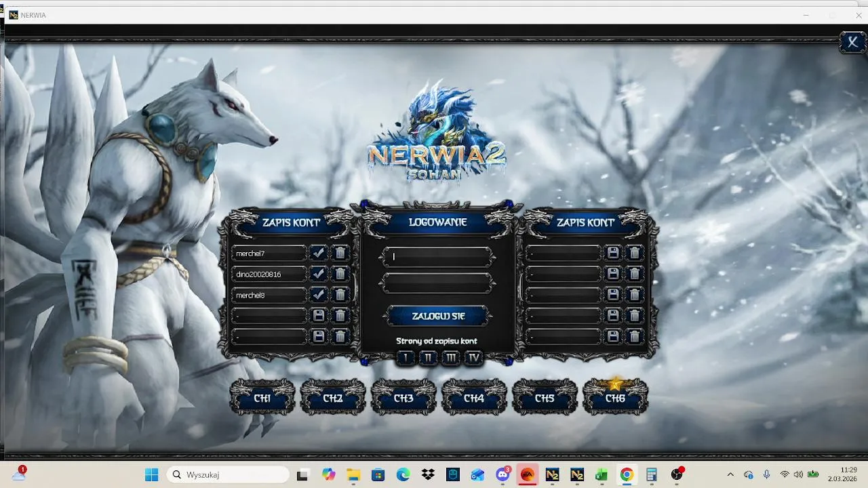Remove the saved merchel8 account with trash icon
Viewport: 868px width, 488px height.
pyautogui.click(x=340, y=295)
